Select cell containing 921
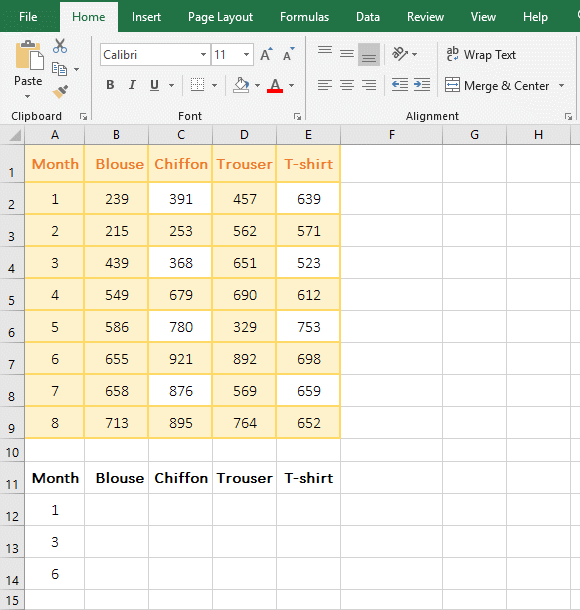Screen dimensions: 580x610 coord(180,359)
